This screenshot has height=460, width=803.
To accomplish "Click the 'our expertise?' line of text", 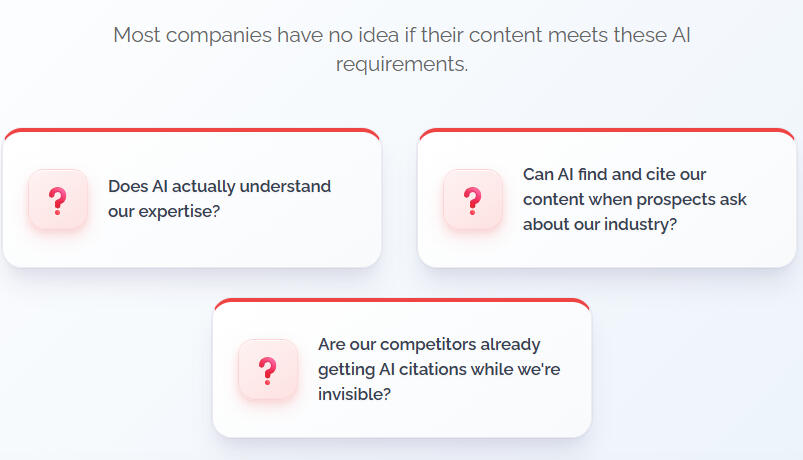I will click(x=164, y=212).
